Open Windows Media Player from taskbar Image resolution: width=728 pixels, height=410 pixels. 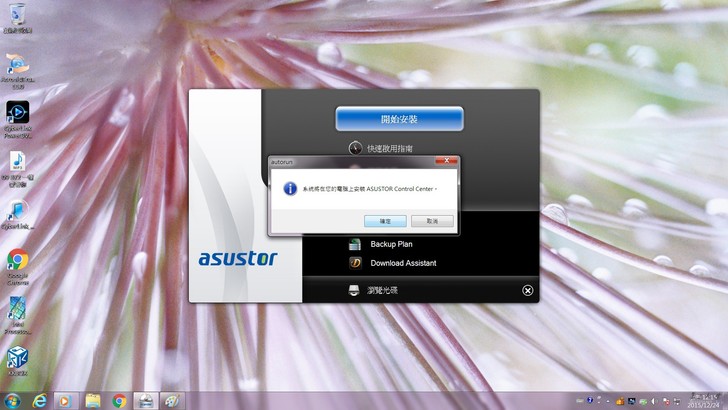point(66,400)
